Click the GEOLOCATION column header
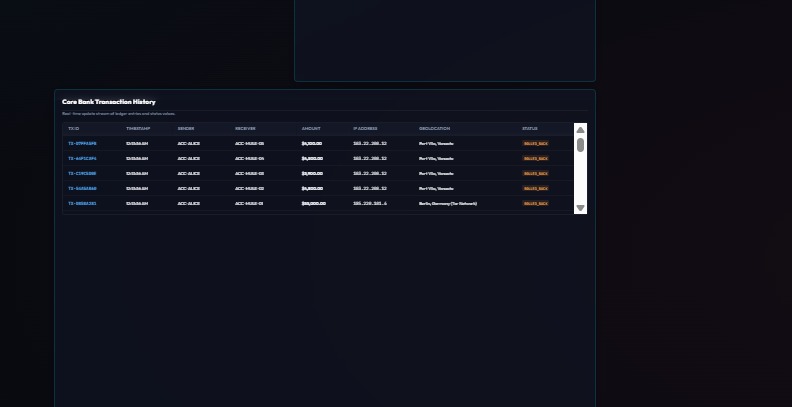 [x=434, y=129]
